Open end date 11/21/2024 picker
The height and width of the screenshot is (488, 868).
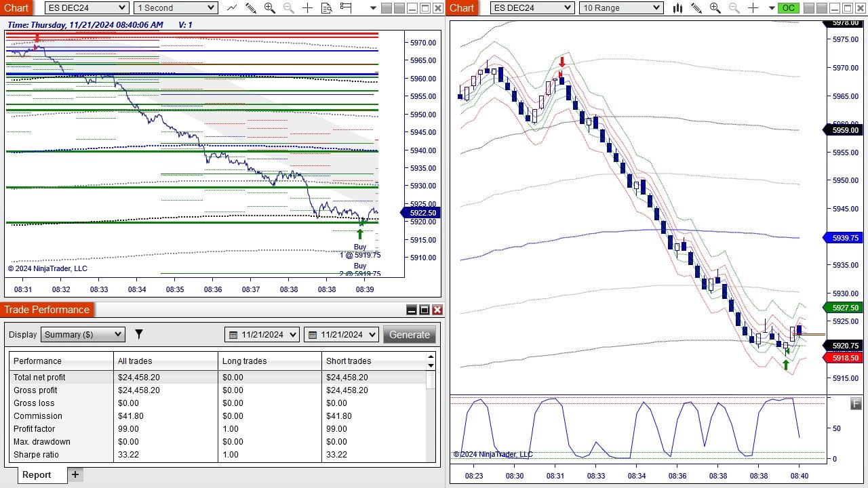click(341, 334)
